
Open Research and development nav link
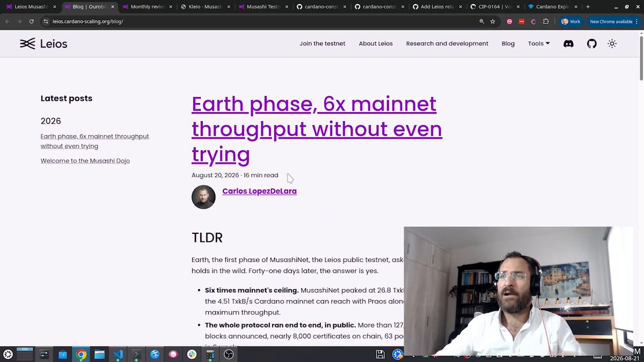point(447,43)
